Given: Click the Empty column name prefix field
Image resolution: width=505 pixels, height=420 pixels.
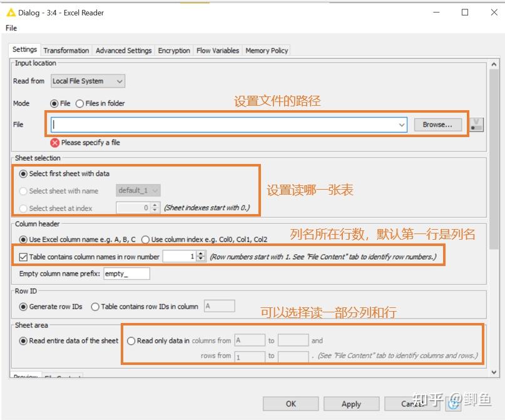Looking at the screenshot, I should [126, 274].
